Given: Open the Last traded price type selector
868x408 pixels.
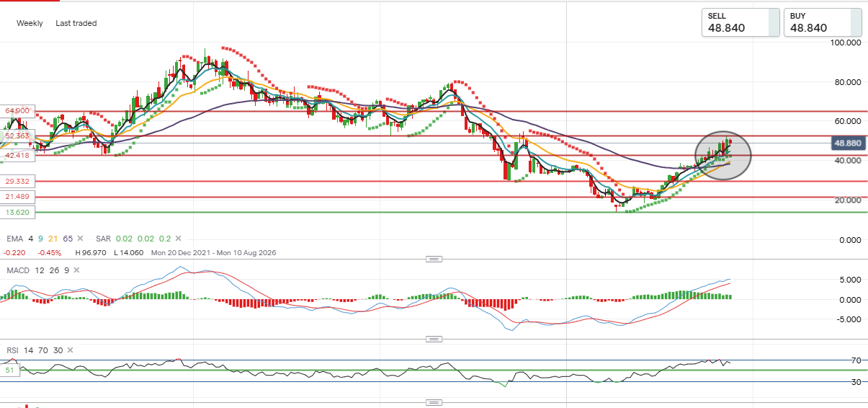Looking at the screenshot, I should pos(76,23).
